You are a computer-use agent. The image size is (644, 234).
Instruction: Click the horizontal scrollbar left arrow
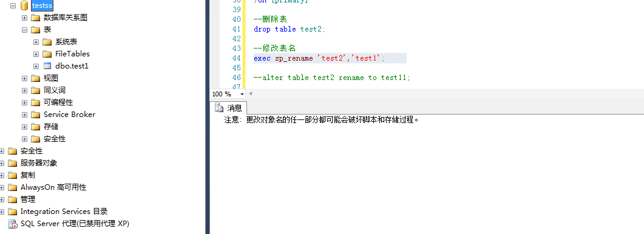click(x=251, y=94)
